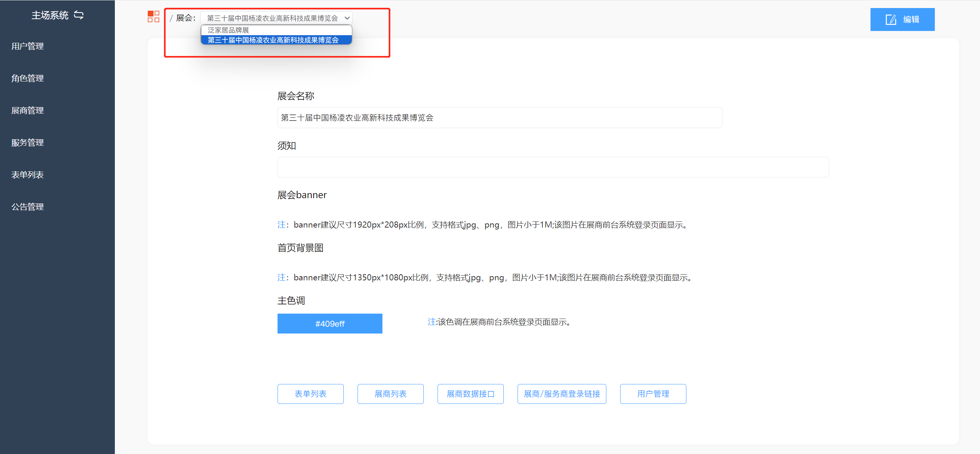Click the 展会banner section label

coord(302,195)
